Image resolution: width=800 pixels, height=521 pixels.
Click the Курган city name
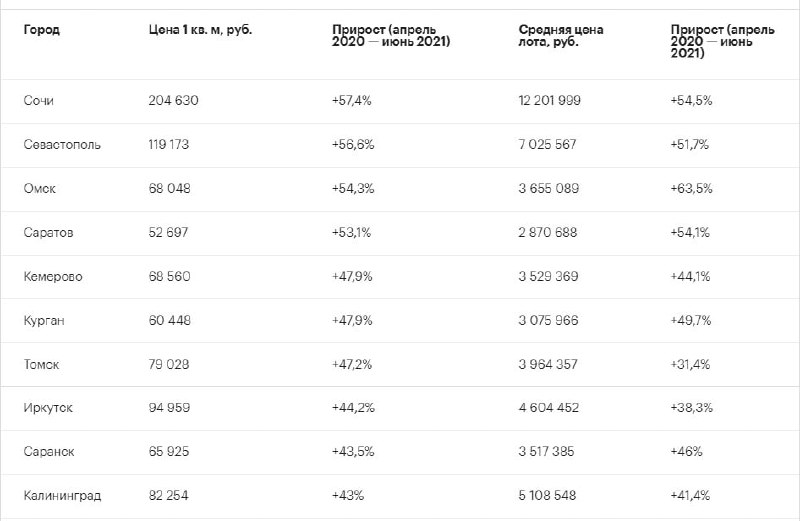coord(44,321)
